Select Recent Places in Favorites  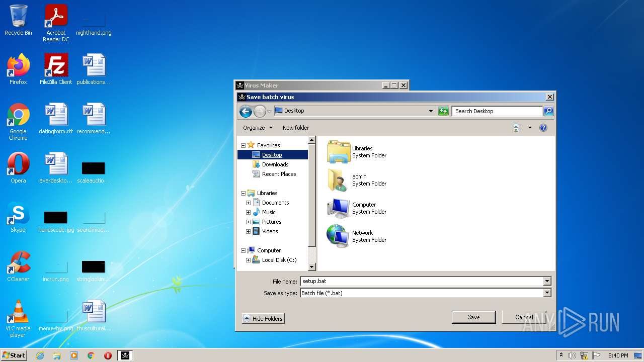point(279,174)
